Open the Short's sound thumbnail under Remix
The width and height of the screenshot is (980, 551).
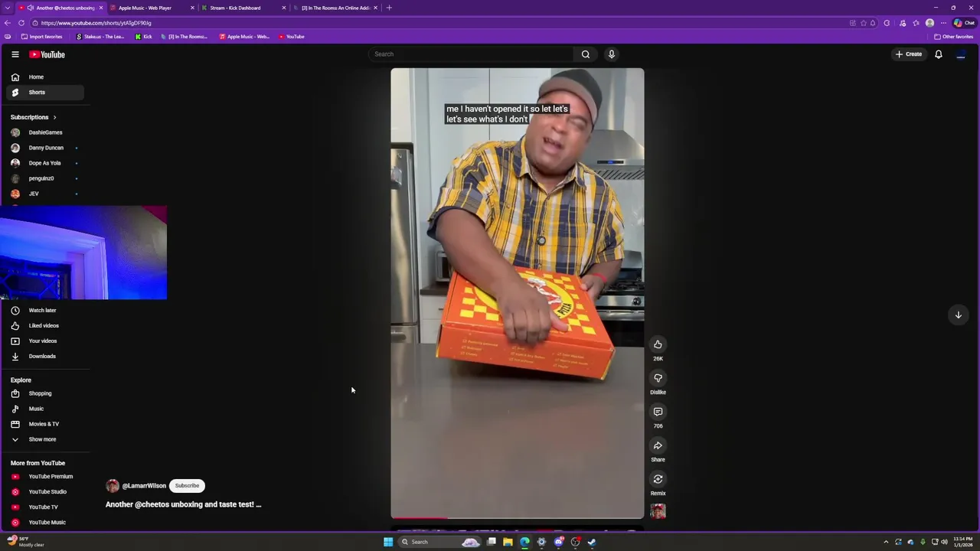(658, 511)
